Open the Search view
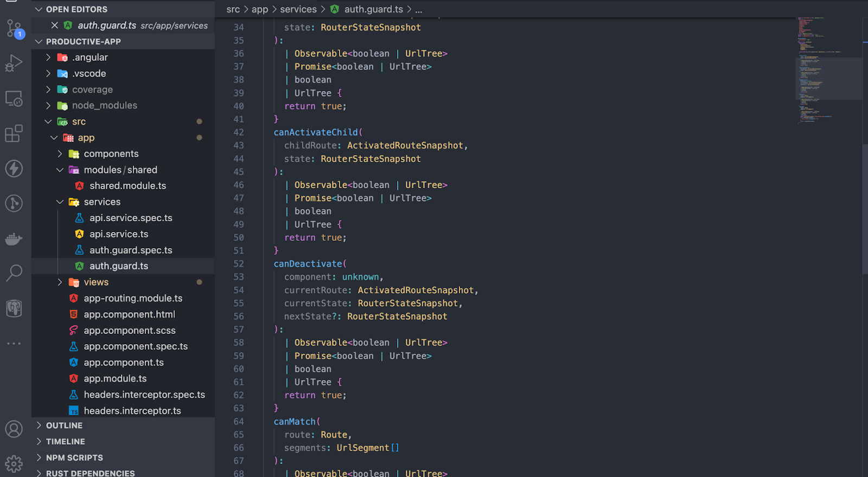Screen dimensions: 868x477 tap(14, 273)
